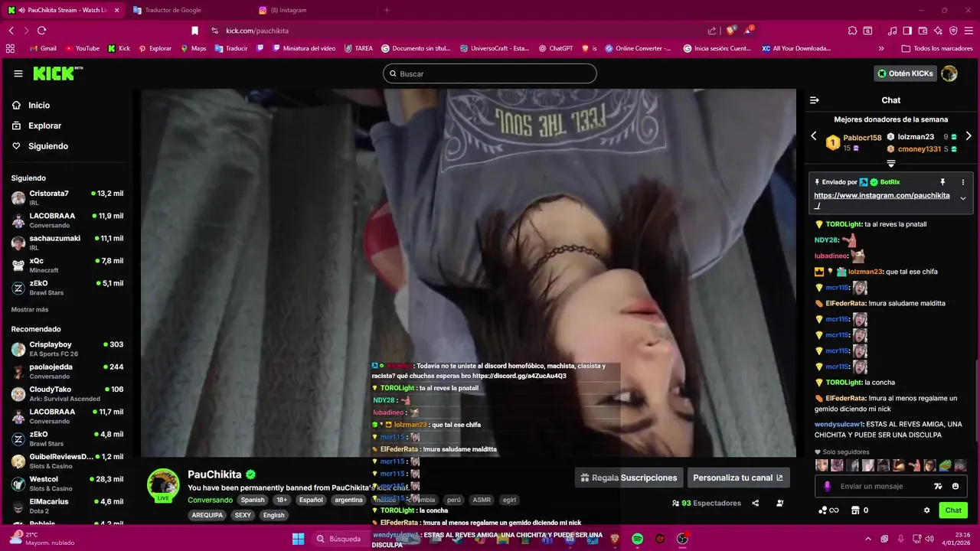Open the Conversando category link

pyautogui.click(x=210, y=500)
